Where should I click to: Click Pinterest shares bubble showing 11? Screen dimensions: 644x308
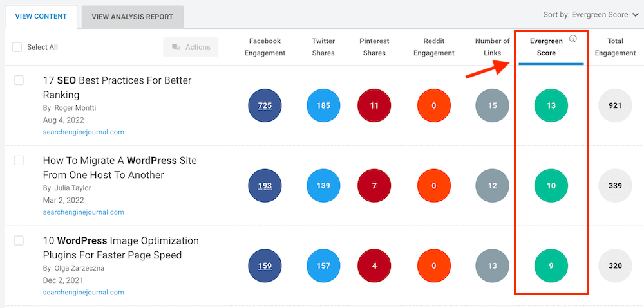click(374, 105)
